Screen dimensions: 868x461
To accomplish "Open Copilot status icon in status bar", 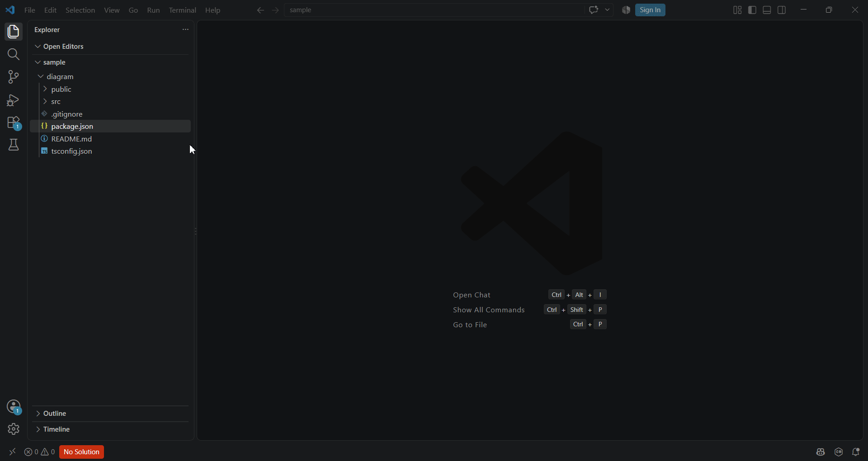I will 821,452.
